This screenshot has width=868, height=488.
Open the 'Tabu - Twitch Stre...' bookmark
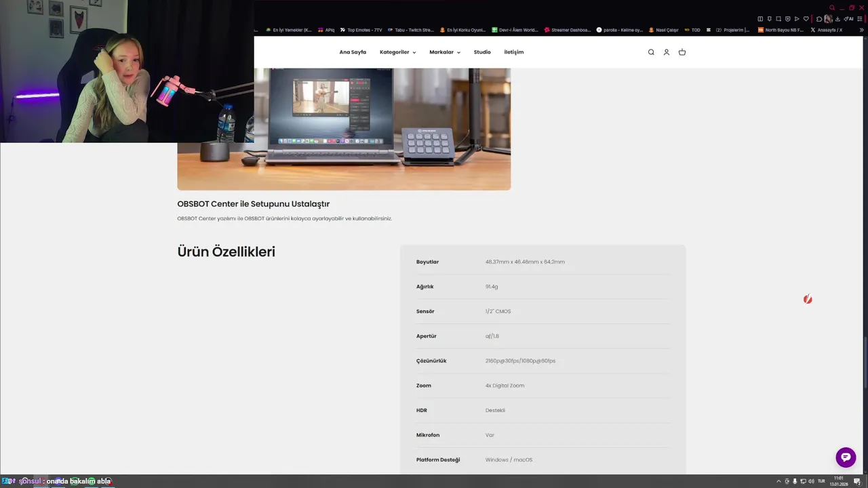(x=410, y=30)
